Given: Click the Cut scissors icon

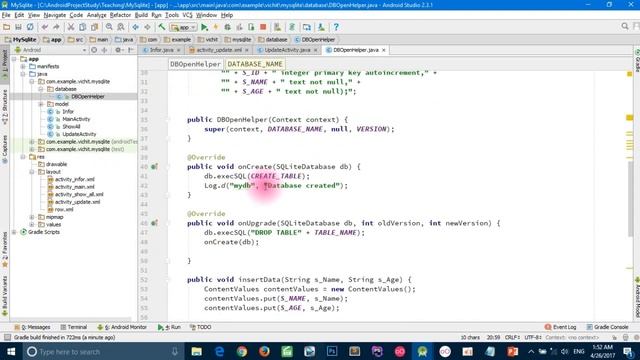Looking at the screenshot, I should [71, 27].
